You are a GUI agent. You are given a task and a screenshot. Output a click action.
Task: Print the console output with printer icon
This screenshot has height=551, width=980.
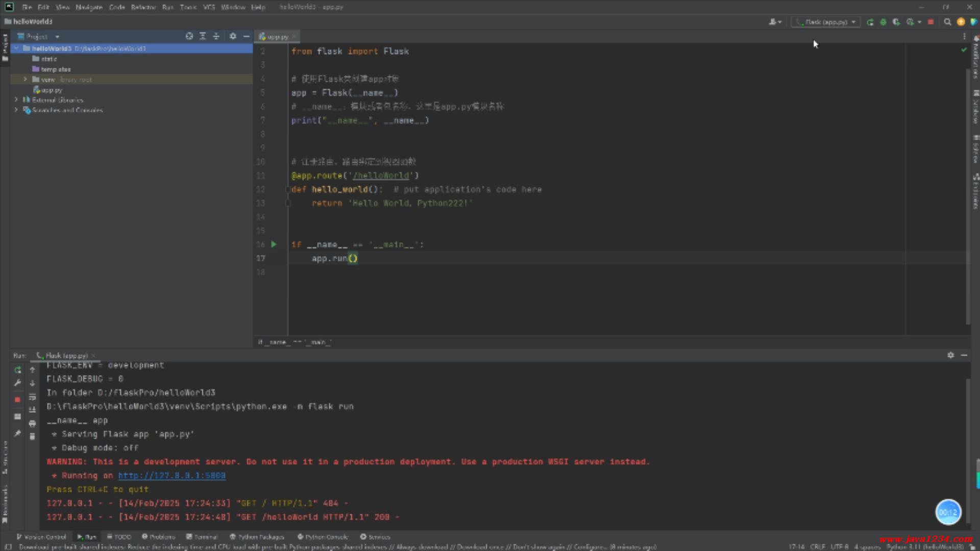(32, 423)
